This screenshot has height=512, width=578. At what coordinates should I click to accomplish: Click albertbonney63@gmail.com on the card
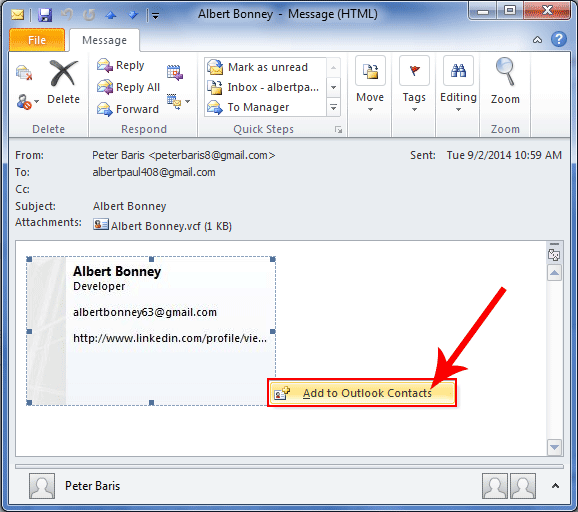tap(145, 312)
